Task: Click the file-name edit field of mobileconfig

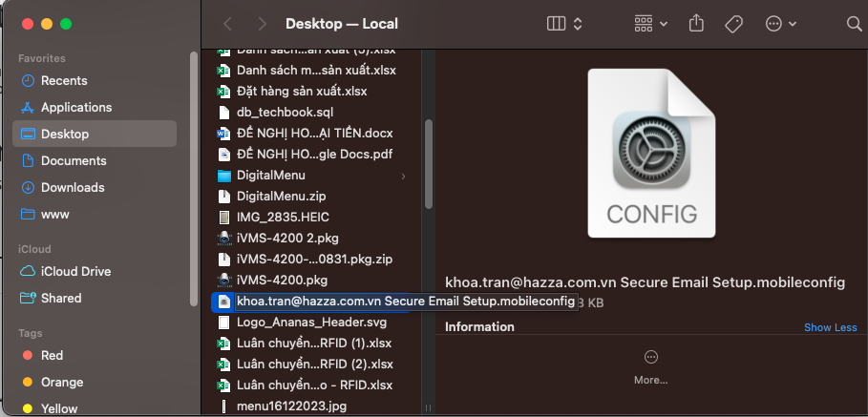Action: (406, 301)
